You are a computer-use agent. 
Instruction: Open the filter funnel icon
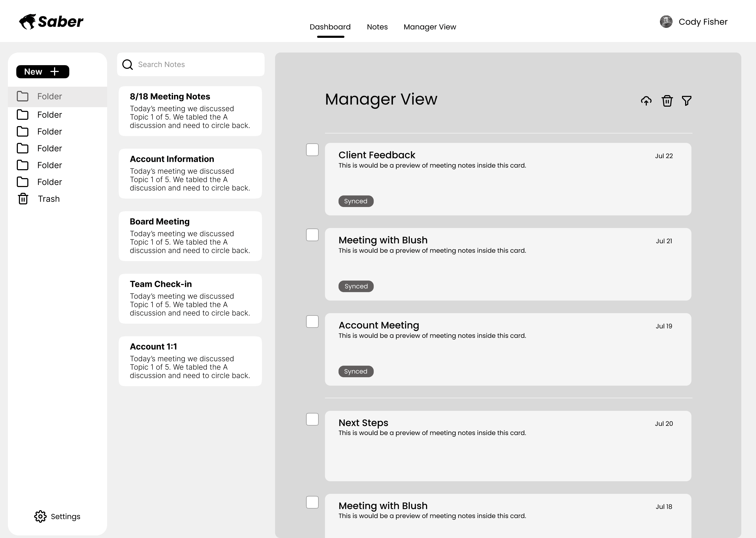[x=686, y=101]
